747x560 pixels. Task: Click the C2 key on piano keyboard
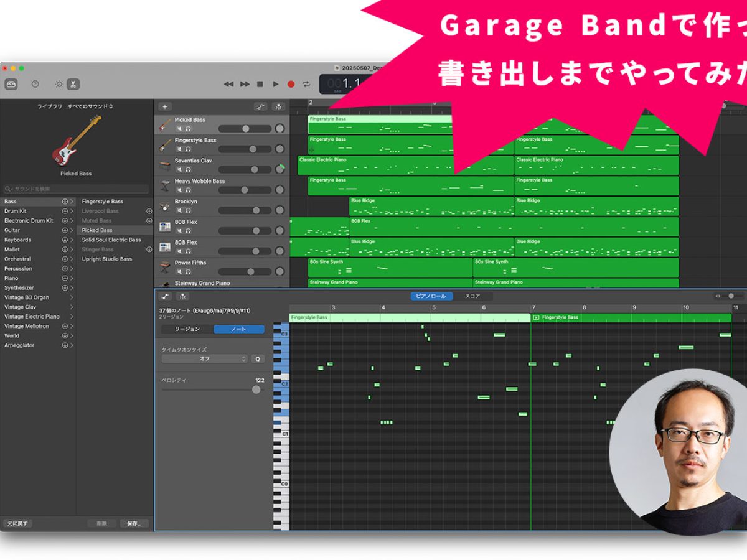click(281, 384)
